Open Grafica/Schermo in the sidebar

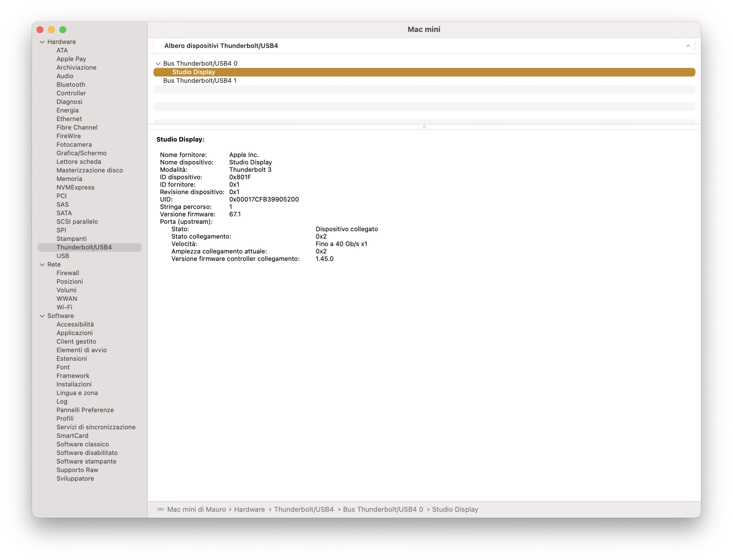point(81,153)
